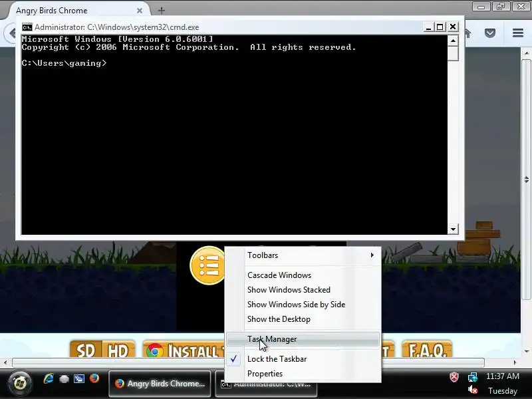Click the network tray icon
Screen dimensions: 532x399
click(473, 377)
